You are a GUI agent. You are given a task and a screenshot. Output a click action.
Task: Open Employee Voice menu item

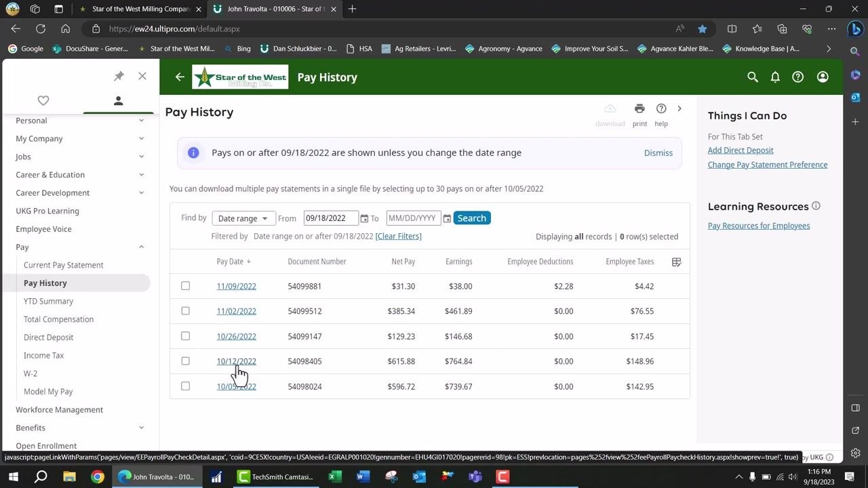pos(43,229)
